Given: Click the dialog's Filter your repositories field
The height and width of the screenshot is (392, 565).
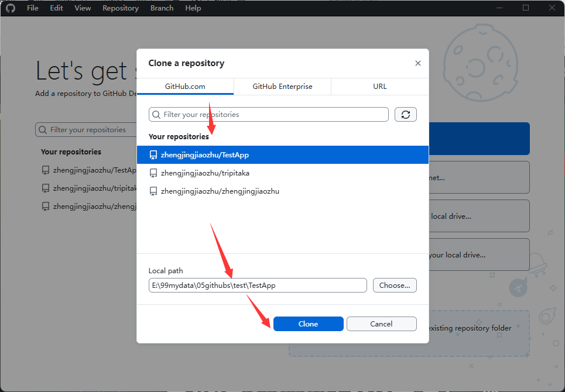Looking at the screenshot, I should (x=268, y=115).
